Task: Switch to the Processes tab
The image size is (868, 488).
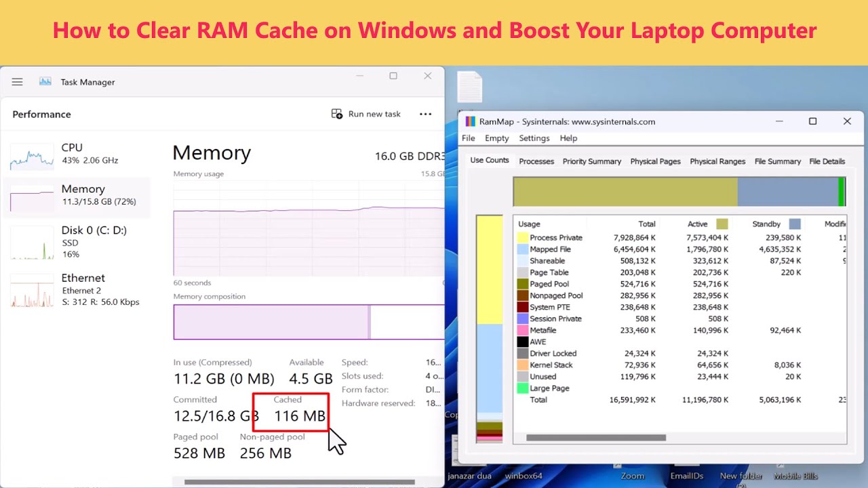Action: click(x=536, y=161)
